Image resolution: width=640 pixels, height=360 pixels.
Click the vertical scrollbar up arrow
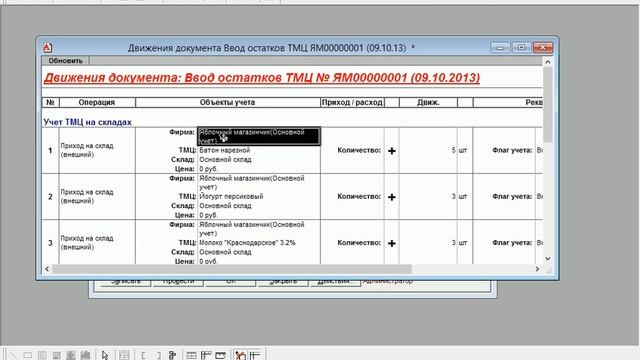tap(548, 62)
